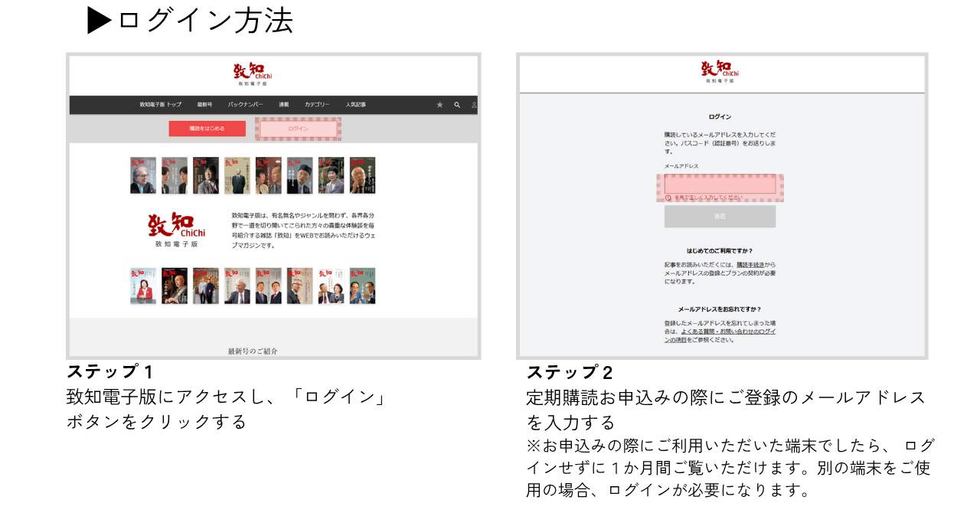This screenshot has width=980, height=513.
Task: Click the highlighted ログイン button
Action: point(299,129)
